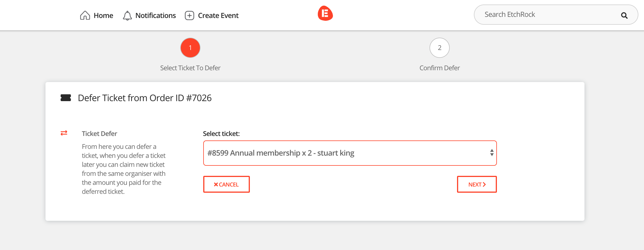The image size is (644, 250).
Task: Click the Defer Ticket Order ID heading
Action: click(145, 98)
